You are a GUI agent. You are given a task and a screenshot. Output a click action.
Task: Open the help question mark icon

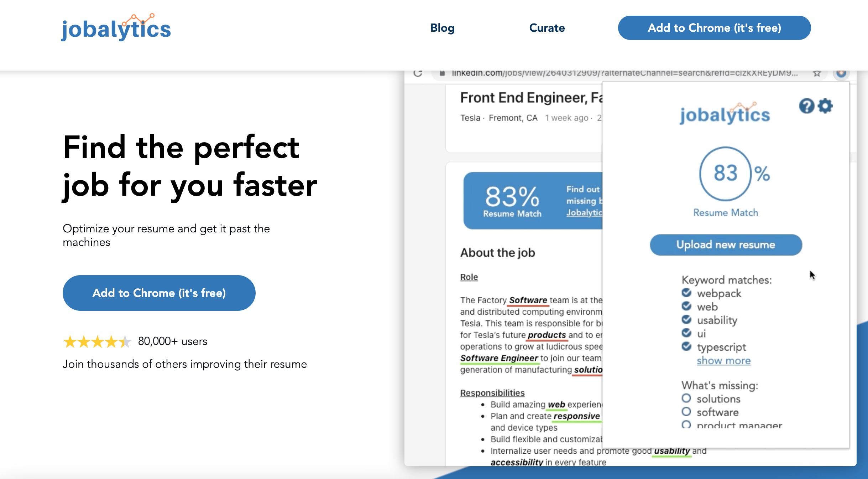point(806,106)
